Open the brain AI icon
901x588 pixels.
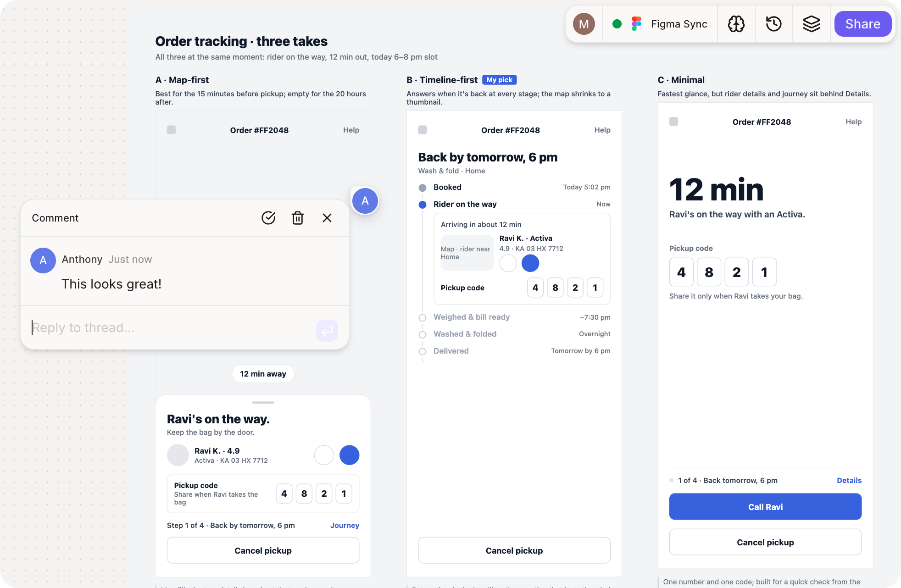click(x=736, y=24)
